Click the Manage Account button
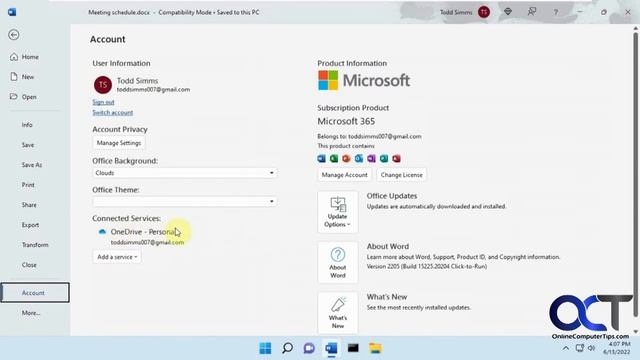The width and height of the screenshot is (640, 360). click(344, 175)
